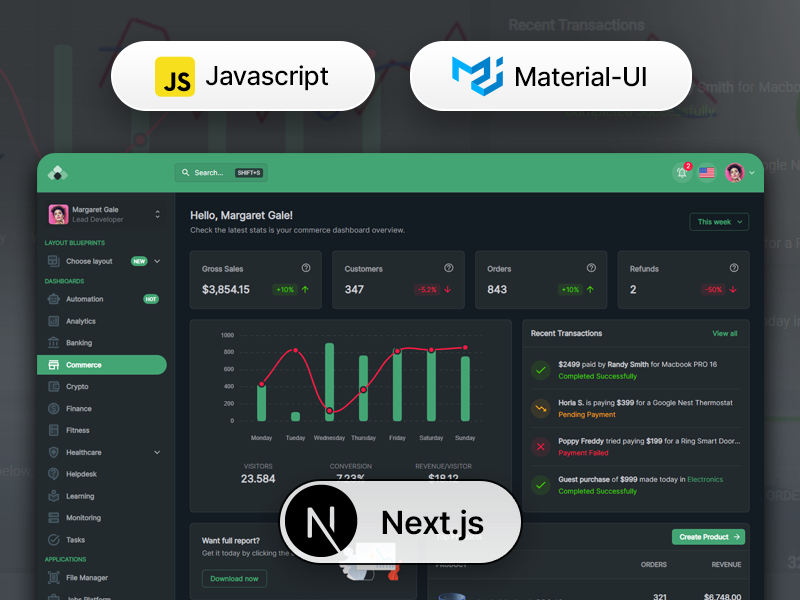
Task: Click the Javascript badge at the top
Action: 243,76
